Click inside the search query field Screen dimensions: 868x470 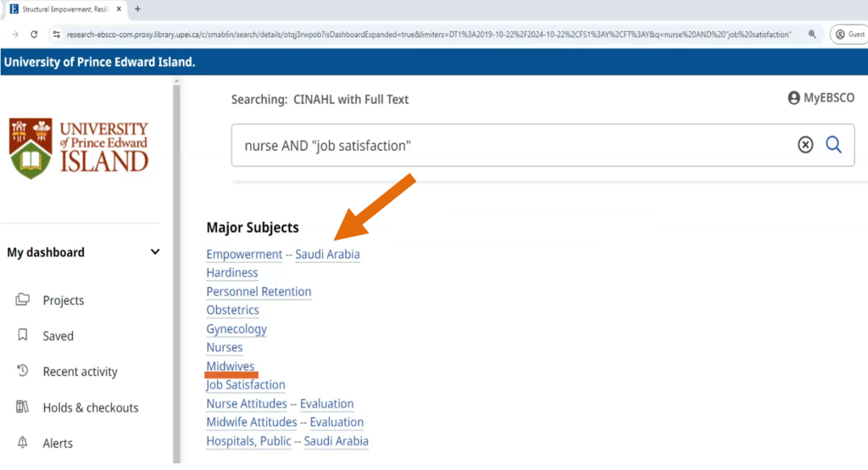click(x=509, y=146)
